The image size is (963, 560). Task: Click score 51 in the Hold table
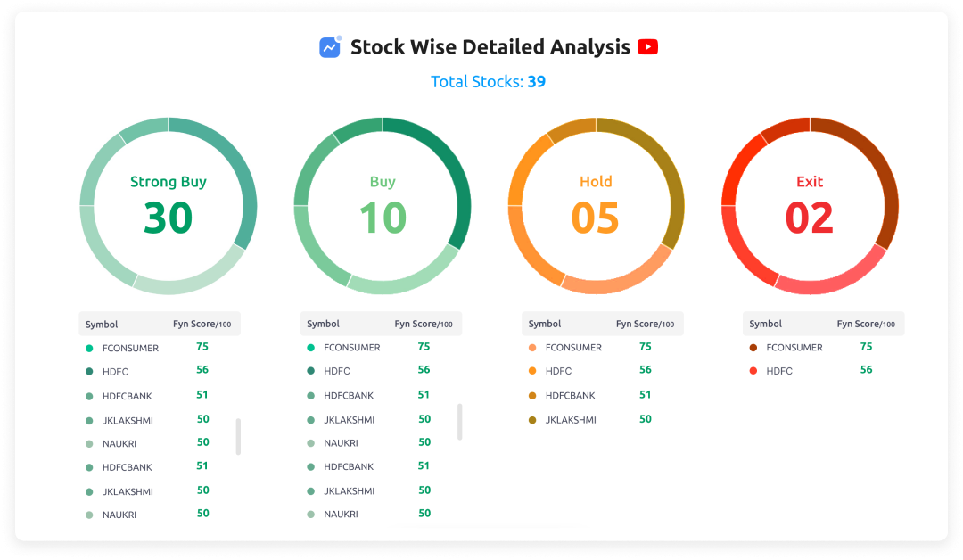point(645,394)
